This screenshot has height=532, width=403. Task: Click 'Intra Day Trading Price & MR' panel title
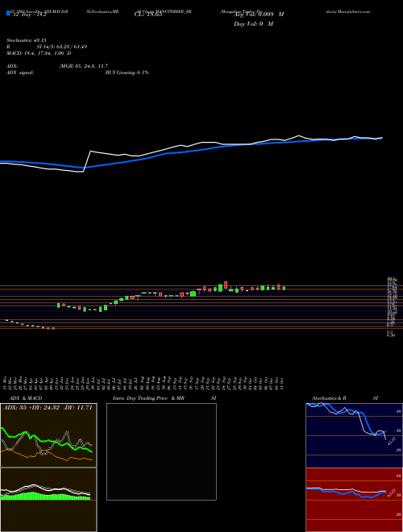pyautogui.click(x=149, y=398)
